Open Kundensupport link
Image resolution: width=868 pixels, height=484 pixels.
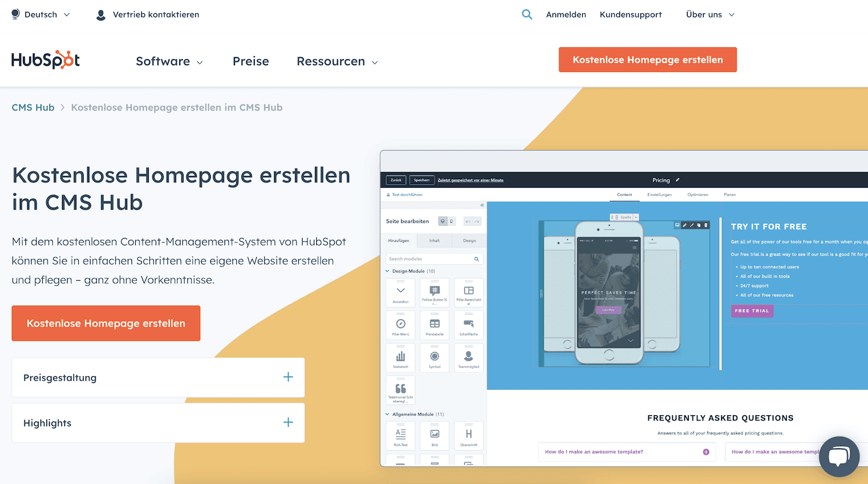pos(631,14)
